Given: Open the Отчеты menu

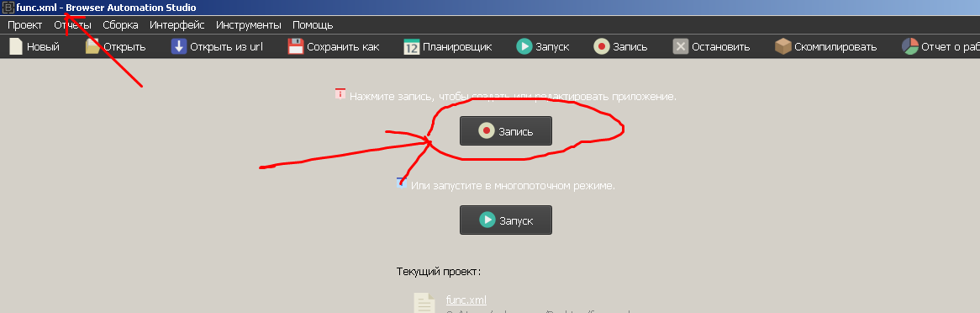Looking at the screenshot, I should (x=72, y=25).
